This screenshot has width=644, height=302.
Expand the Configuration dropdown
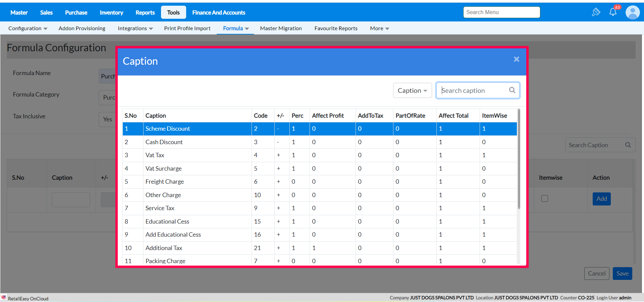[x=28, y=28]
